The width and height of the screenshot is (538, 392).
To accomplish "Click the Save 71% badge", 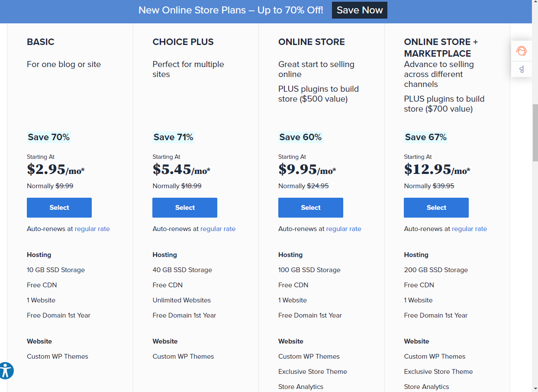I will pos(173,137).
